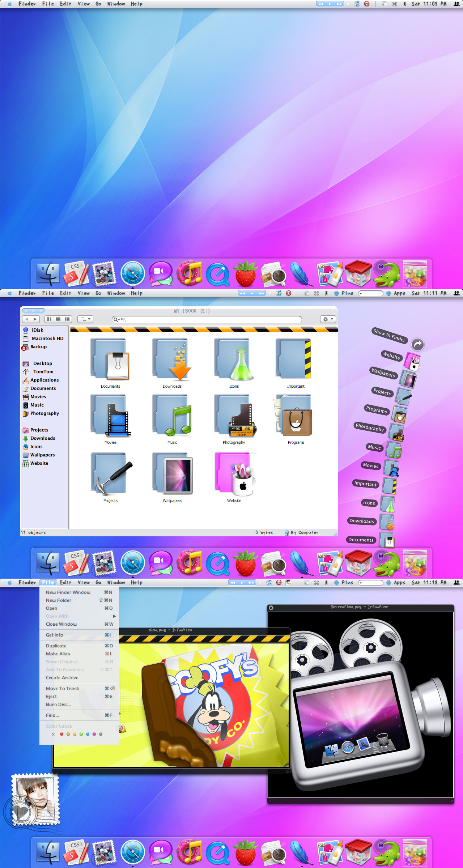The width and height of the screenshot is (463, 868).
Task: Click Plus in the 11:11 PM menu bar
Action: pyautogui.click(x=344, y=293)
